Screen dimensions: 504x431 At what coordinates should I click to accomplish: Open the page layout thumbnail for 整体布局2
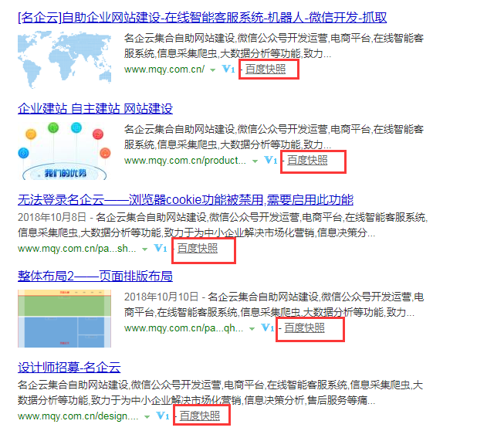[64, 318]
